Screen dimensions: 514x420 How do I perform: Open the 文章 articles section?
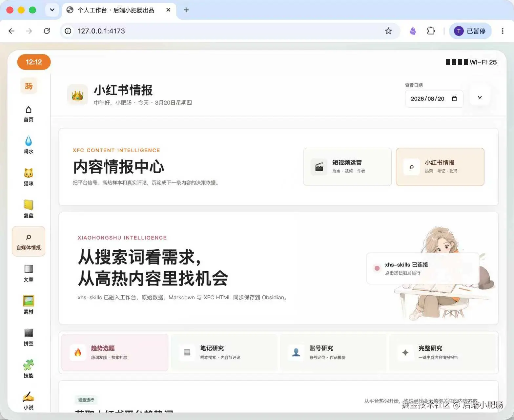[x=29, y=273]
